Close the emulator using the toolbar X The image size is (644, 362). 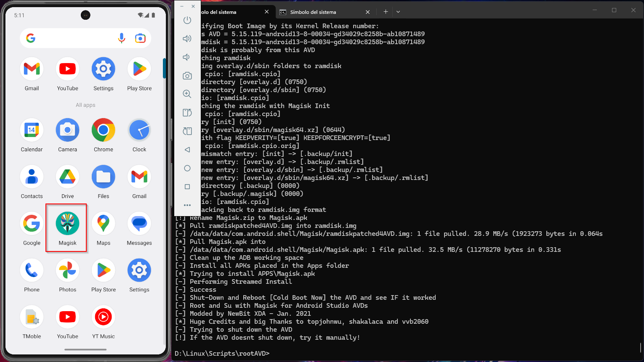click(x=193, y=6)
